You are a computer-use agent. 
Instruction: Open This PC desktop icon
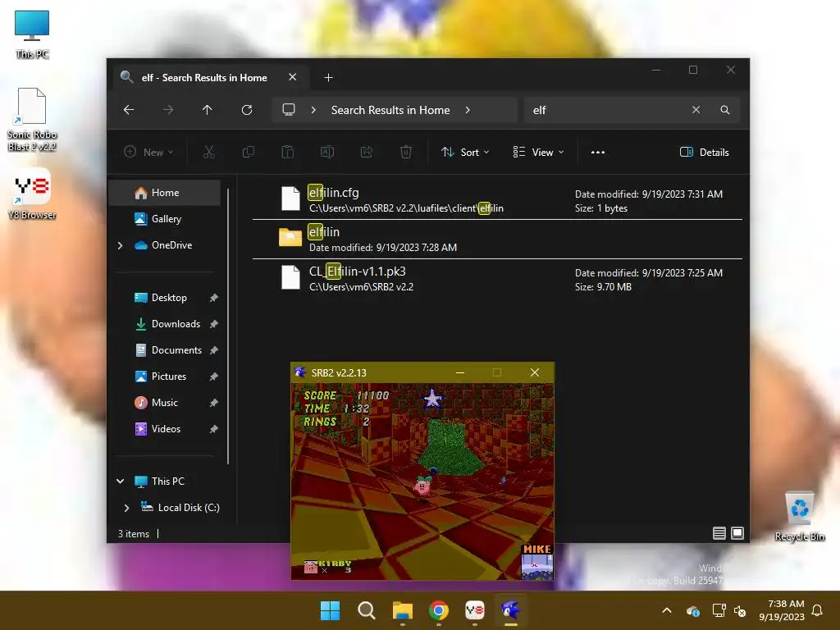pos(32,34)
